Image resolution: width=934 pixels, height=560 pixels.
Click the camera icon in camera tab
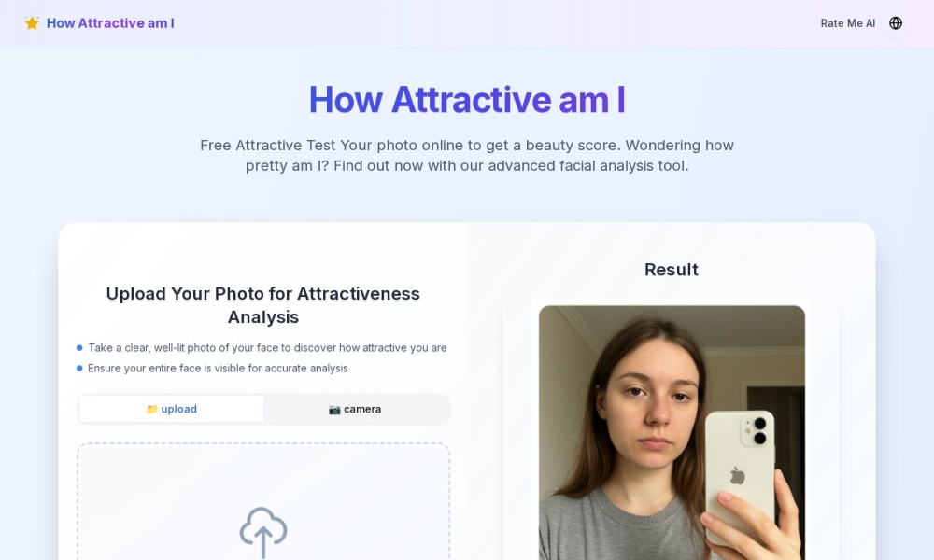coord(334,410)
